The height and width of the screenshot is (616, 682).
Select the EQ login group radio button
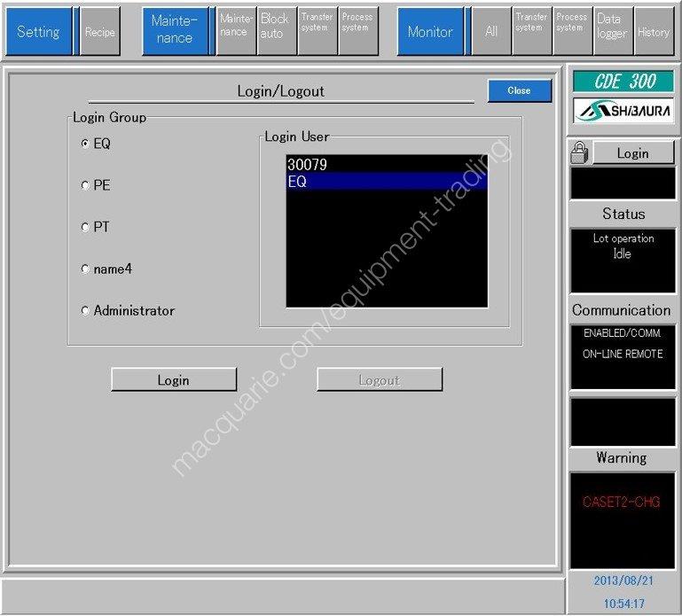click(x=85, y=144)
